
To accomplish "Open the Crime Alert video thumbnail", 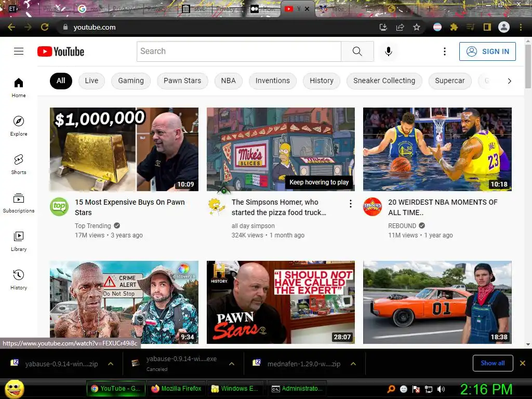I will [x=124, y=302].
